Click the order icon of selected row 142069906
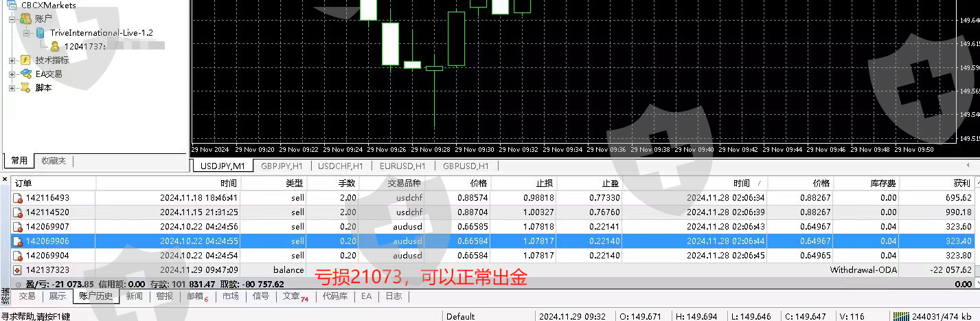Image resolution: width=980 pixels, height=321 pixels. pos(19,241)
